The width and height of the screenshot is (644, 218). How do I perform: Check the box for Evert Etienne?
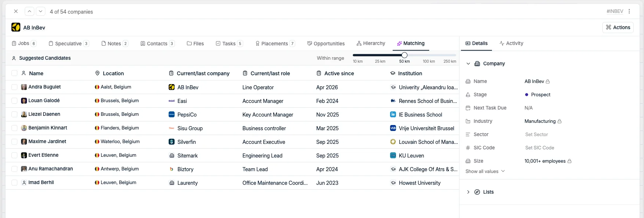(14, 155)
